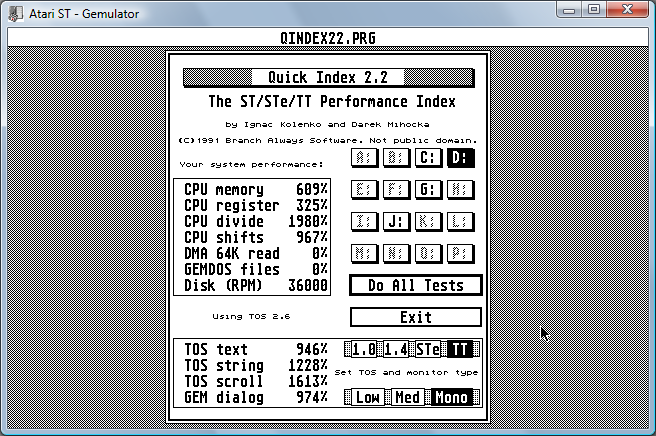Select drive F: button
The width and height of the screenshot is (656, 436).
(396, 190)
